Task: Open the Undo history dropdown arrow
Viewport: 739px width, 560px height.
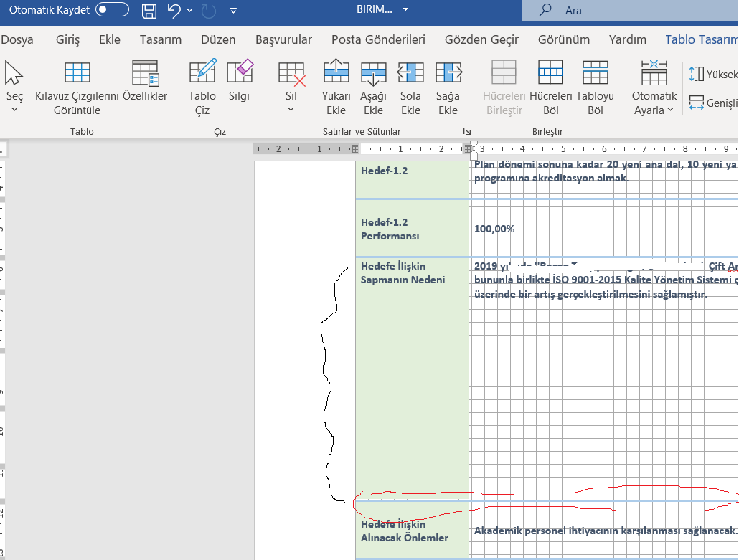Action: (189, 10)
